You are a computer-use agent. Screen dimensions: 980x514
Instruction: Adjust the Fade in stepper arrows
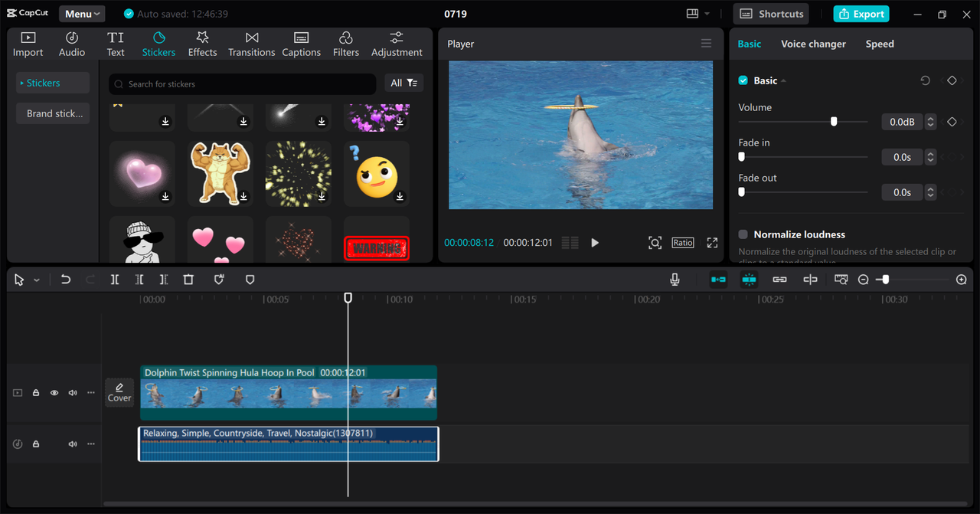(x=930, y=157)
